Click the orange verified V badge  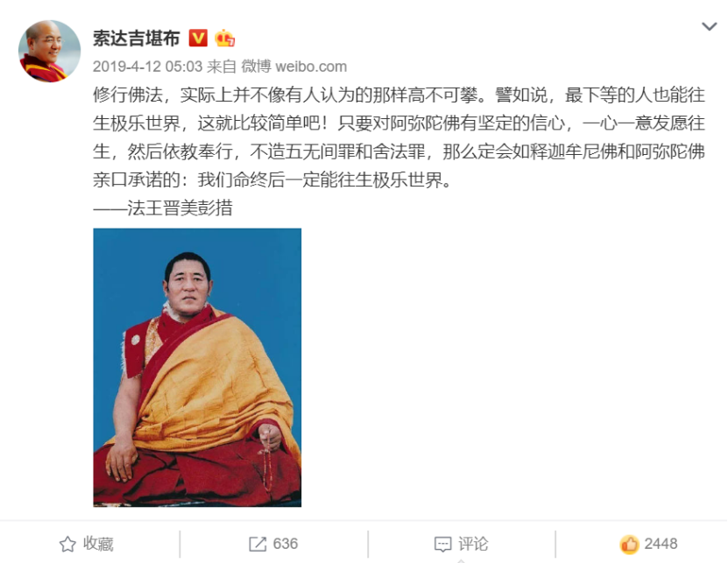click(x=198, y=38)
